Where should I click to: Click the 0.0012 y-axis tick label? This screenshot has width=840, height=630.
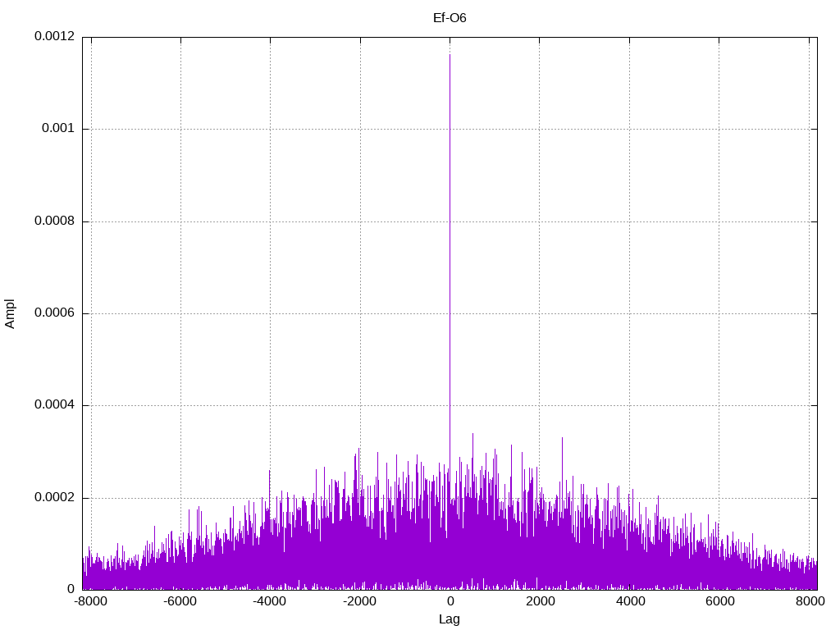[x=55, y=36]
